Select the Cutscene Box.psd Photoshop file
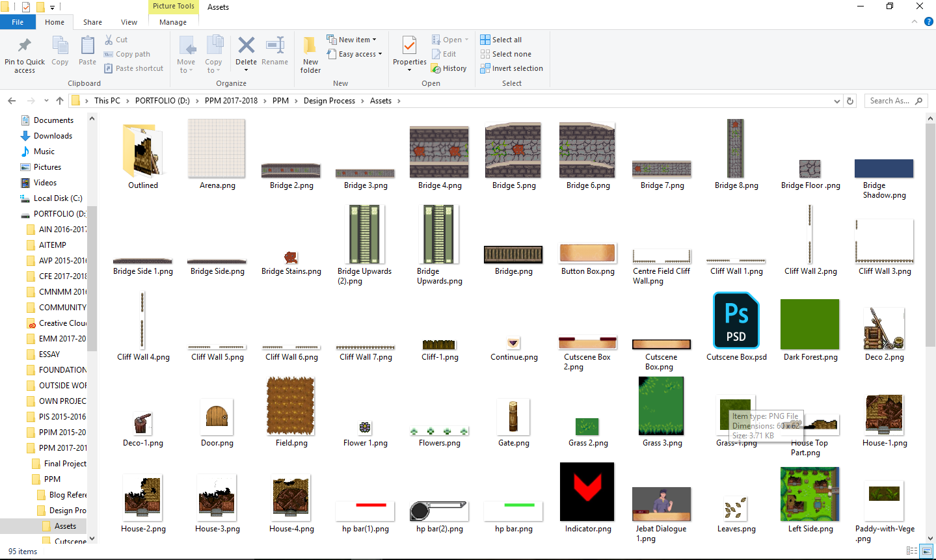 [x=736, y=327]
